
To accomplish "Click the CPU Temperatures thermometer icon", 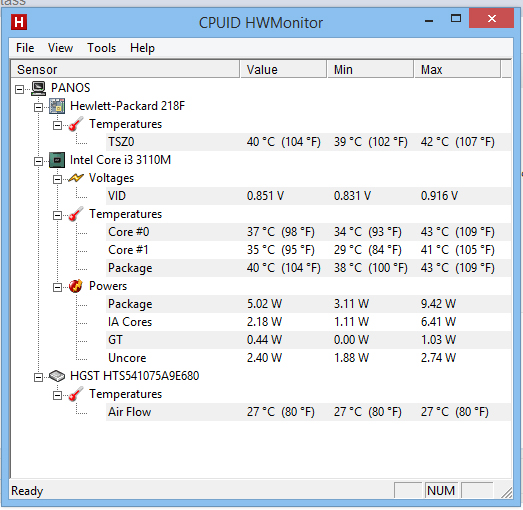I will pyautogui.click(x=76, y=214).
